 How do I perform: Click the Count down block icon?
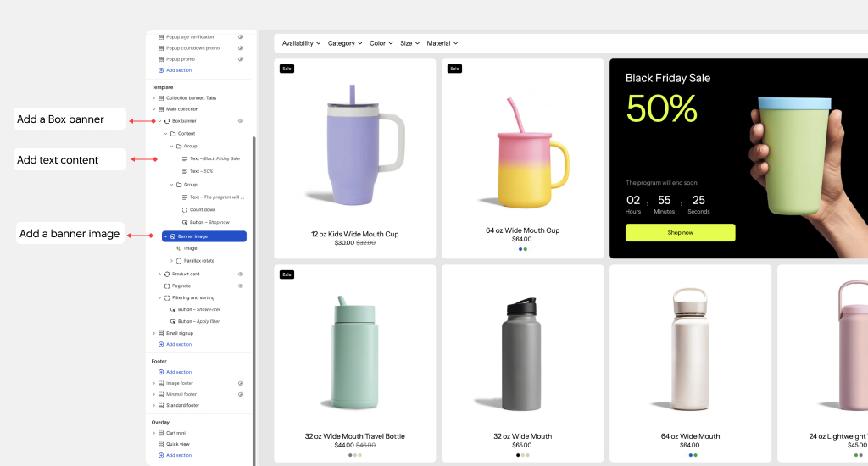(185, 209)
